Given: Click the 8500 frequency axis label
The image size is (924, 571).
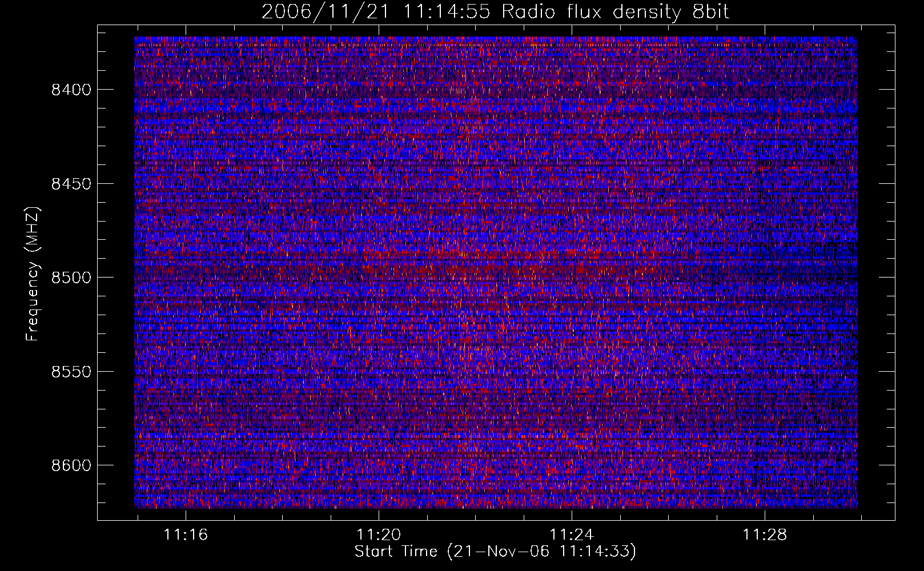Looking at the screenshot, I should 71,278.
